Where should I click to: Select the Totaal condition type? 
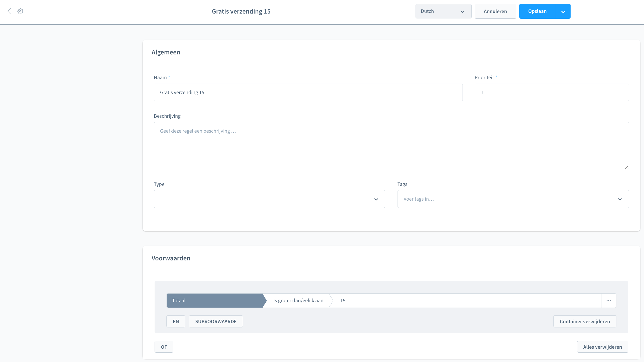point(214,301)
